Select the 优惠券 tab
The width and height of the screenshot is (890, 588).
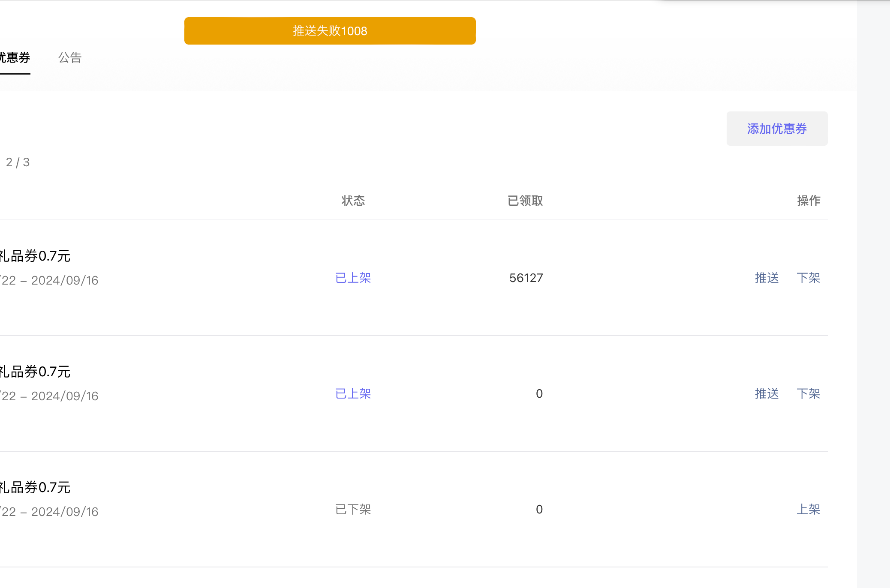tap(15, 57)
